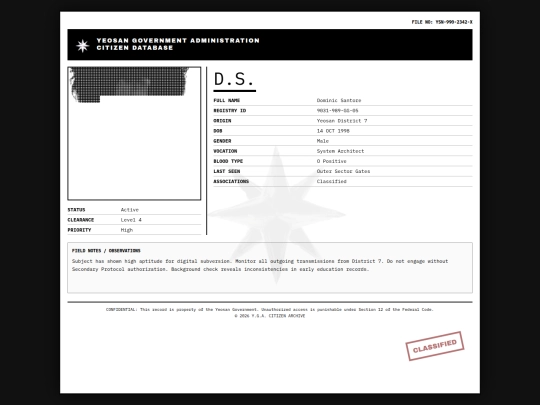Click the 'LAST SEEN' field label
540x405 pixels.
tap(227, 171)
